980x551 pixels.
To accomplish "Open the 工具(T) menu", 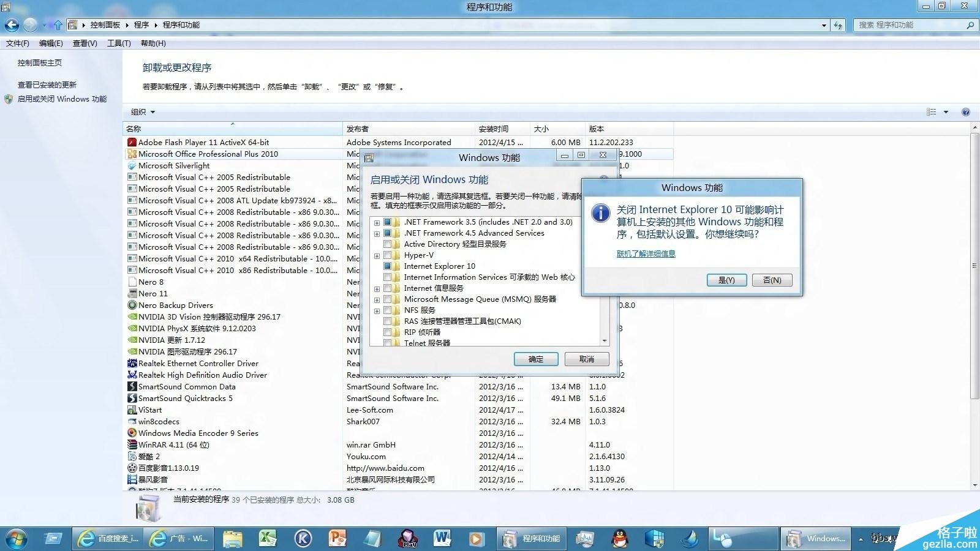I will 119,43.
